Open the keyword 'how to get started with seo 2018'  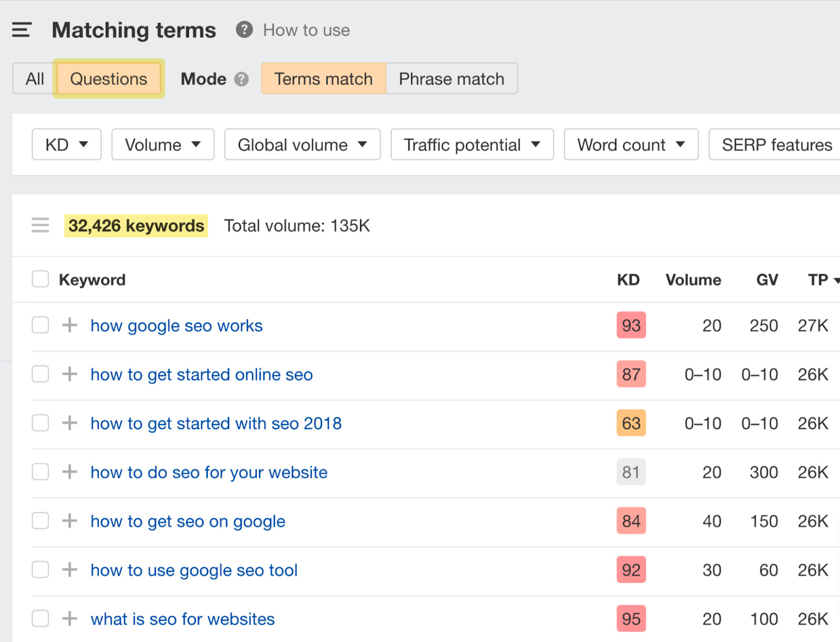[x=216, y=423]
